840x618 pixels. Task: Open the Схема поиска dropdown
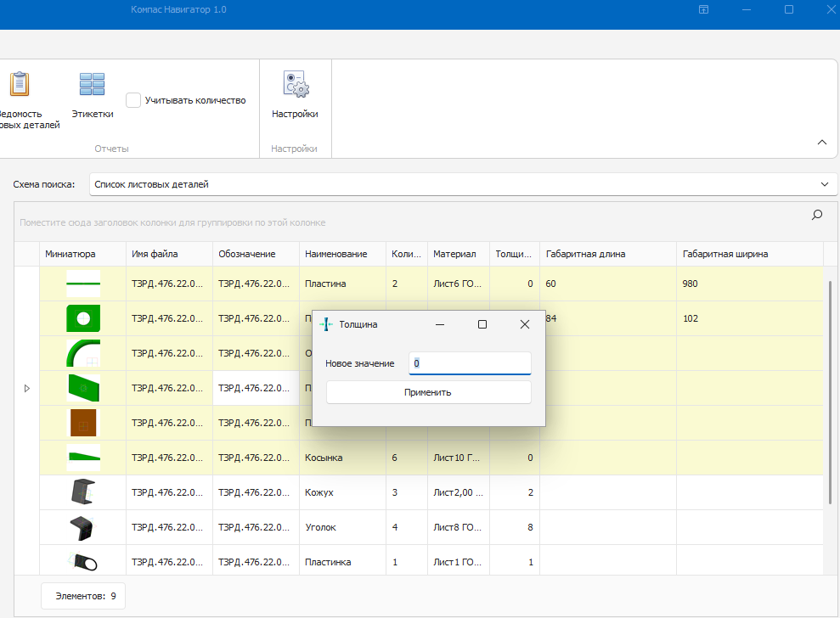pos(463,184)
